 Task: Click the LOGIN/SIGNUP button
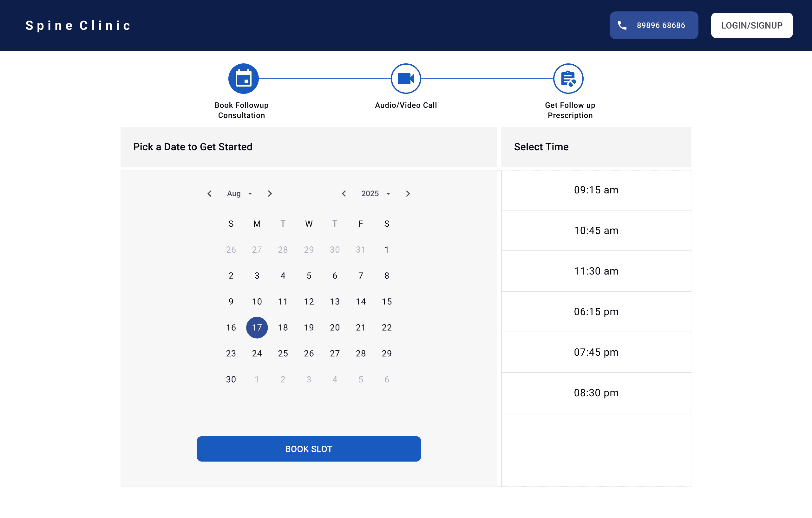752,25
